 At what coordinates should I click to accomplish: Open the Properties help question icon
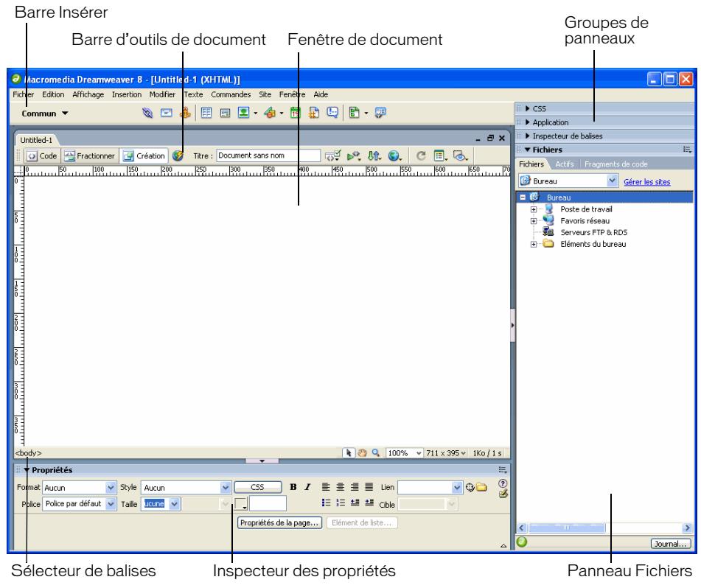(503, 483)
